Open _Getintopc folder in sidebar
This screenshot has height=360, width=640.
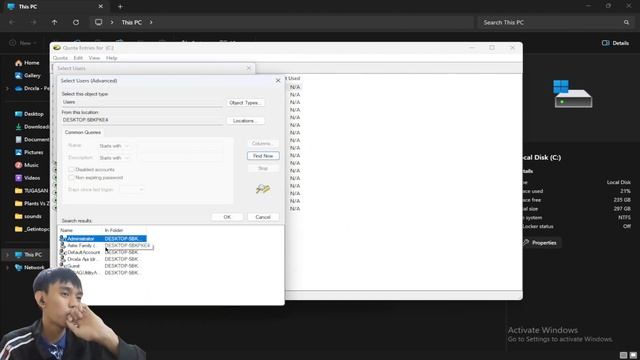coord(32,229)
